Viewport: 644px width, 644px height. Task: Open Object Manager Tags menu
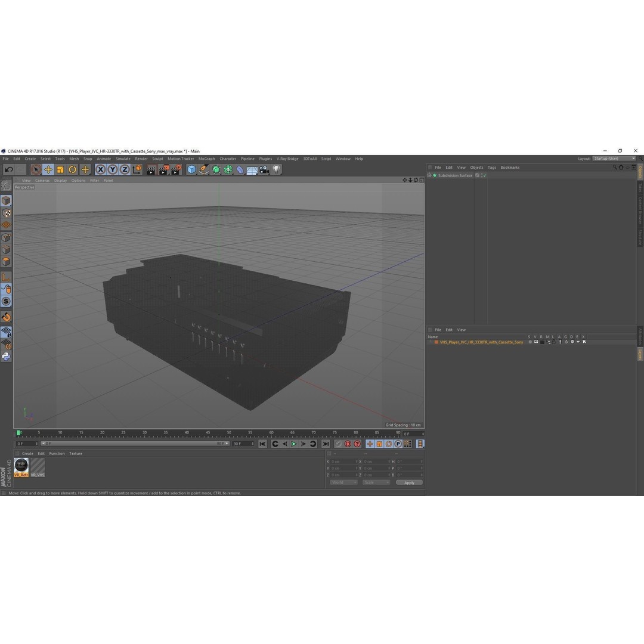click(492, 168)
